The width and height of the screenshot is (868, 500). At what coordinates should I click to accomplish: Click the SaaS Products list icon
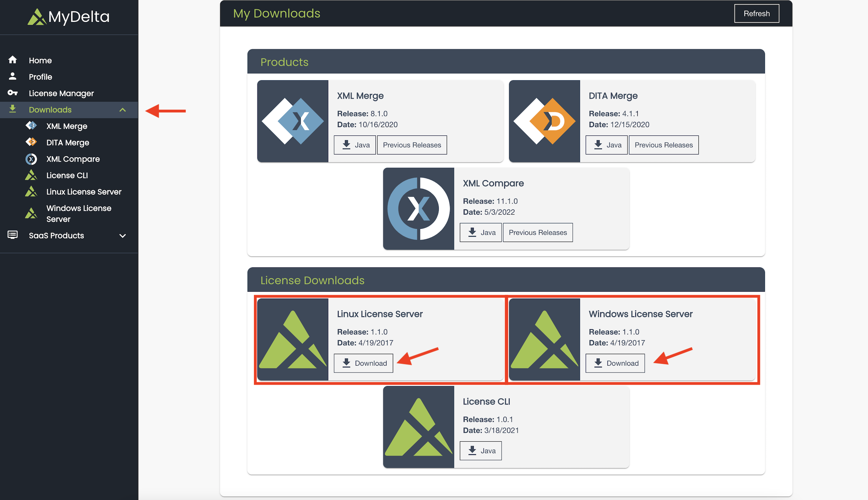click(x=13, y=235)
